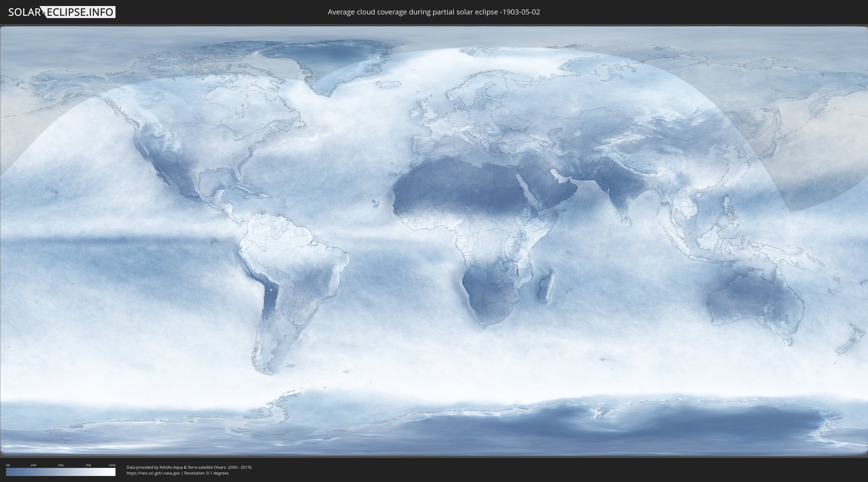Click the 100% legend label
868x482 pixels.
(x=112, y=465)
